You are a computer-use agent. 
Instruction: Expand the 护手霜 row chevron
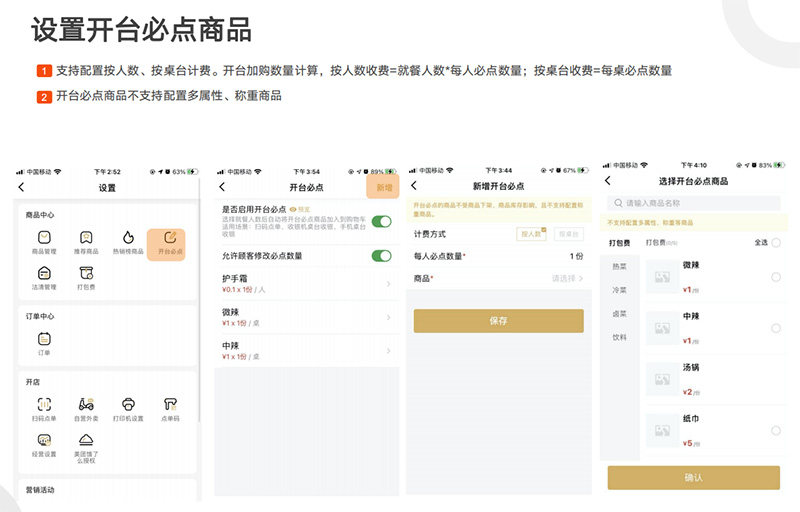(x=388, y=284)
